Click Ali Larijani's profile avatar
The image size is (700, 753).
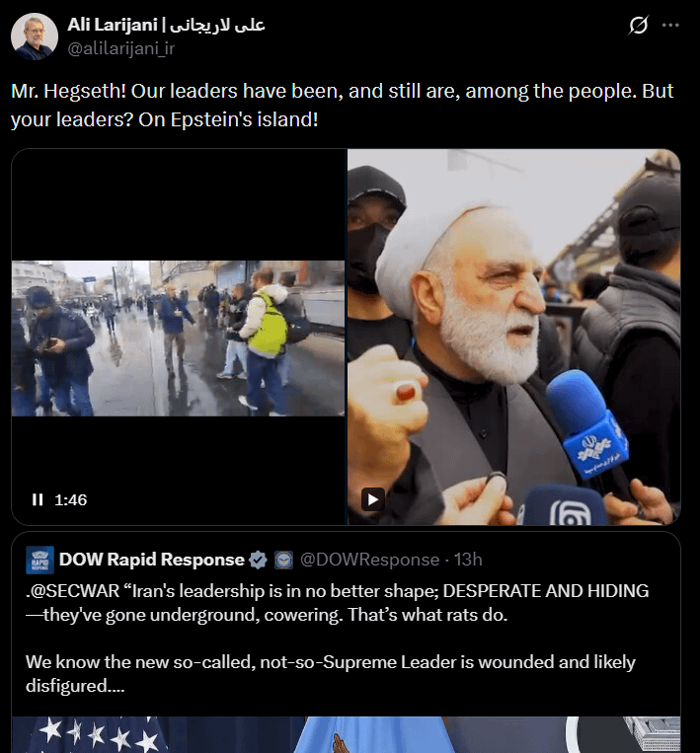[34, 37]
